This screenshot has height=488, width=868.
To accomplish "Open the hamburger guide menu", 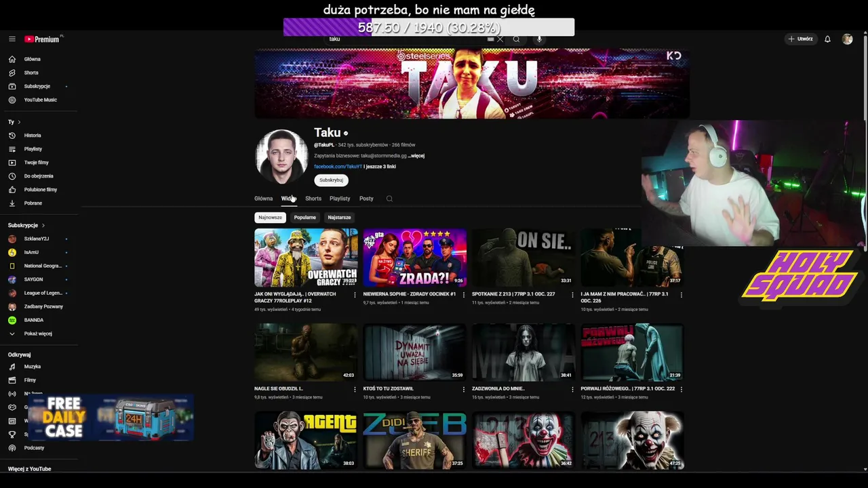I will point(12,39).
